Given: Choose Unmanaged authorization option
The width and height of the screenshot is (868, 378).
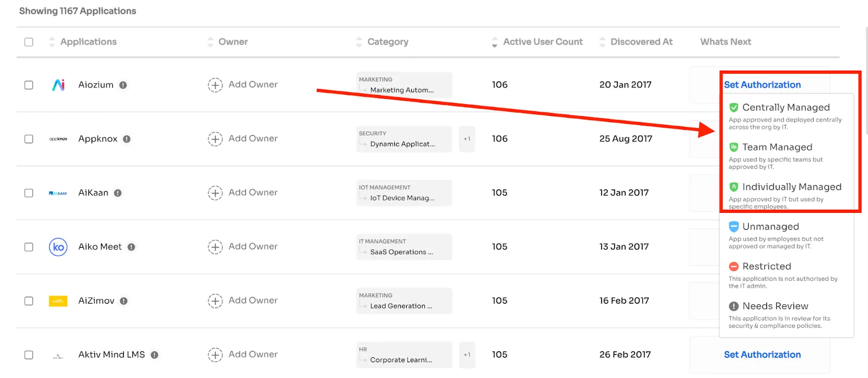Looking at the screenshot, I should (x=786, y=235).
